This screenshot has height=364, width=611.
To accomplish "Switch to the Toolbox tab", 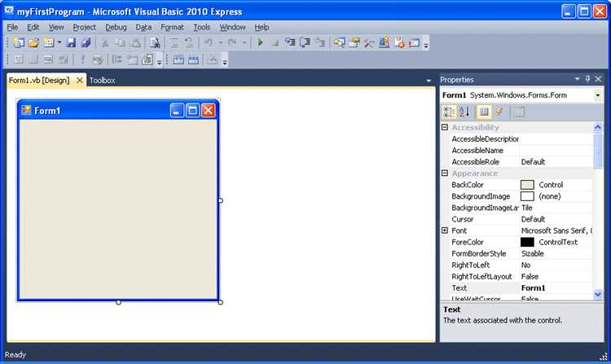I will point(102,81).
